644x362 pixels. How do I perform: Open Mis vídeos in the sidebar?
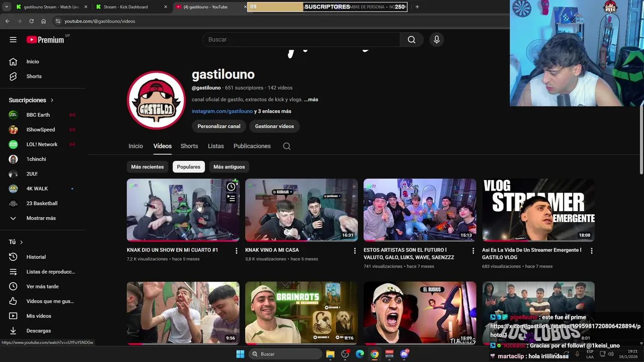(x=39, y=316)
